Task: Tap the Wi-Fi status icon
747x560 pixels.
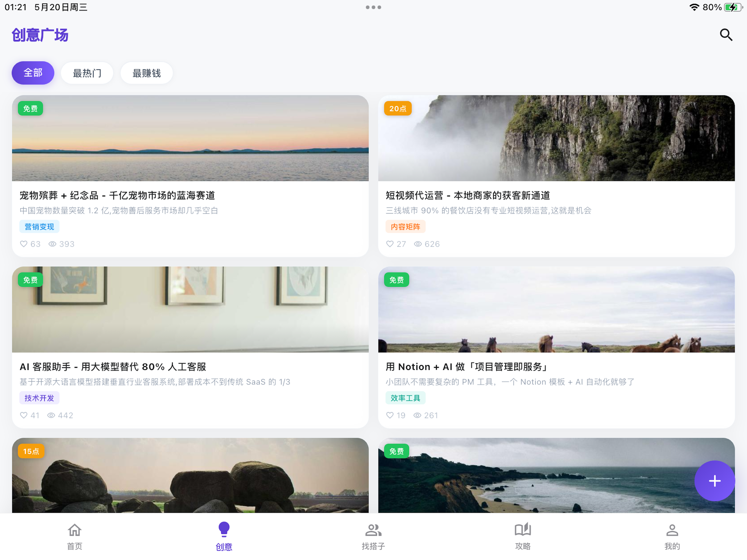Action: pyautogui.click(x=694, y=7)
